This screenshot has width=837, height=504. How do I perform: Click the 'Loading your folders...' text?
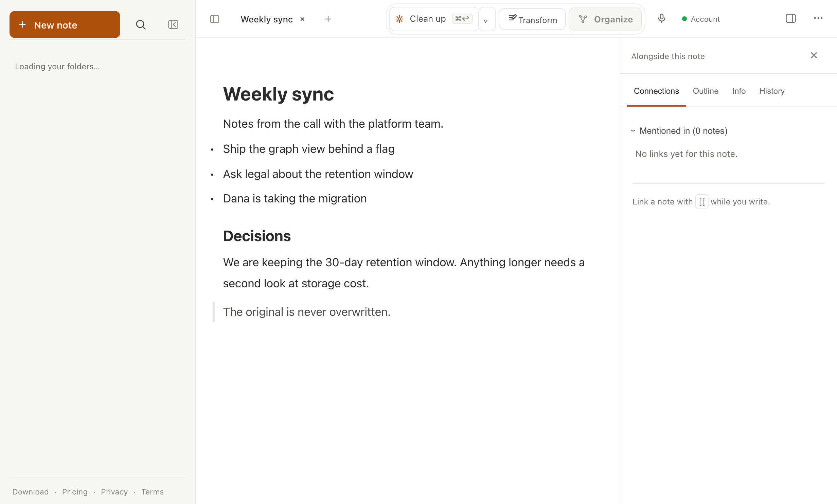tap(57, 67)
